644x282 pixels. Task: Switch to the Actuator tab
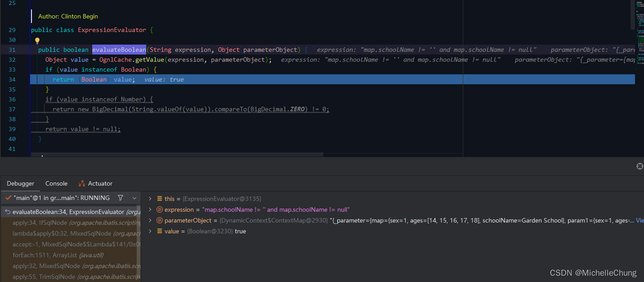click(95, 183)
